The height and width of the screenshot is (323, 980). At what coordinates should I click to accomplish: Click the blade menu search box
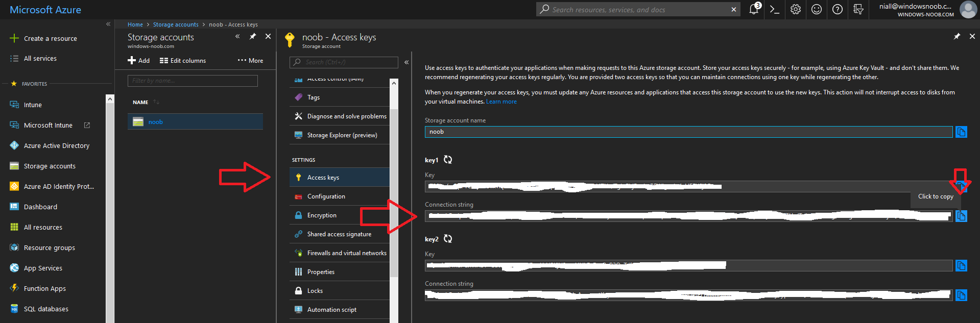point(344,62)
